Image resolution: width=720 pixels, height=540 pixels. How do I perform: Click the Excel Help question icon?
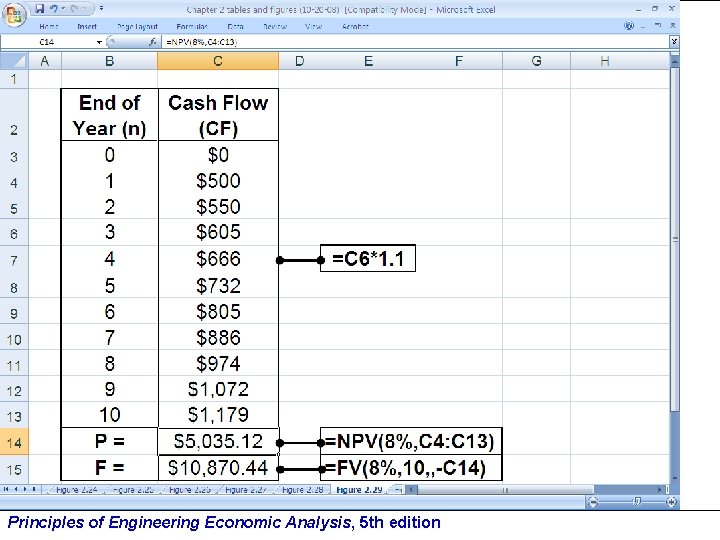point(629,26)
